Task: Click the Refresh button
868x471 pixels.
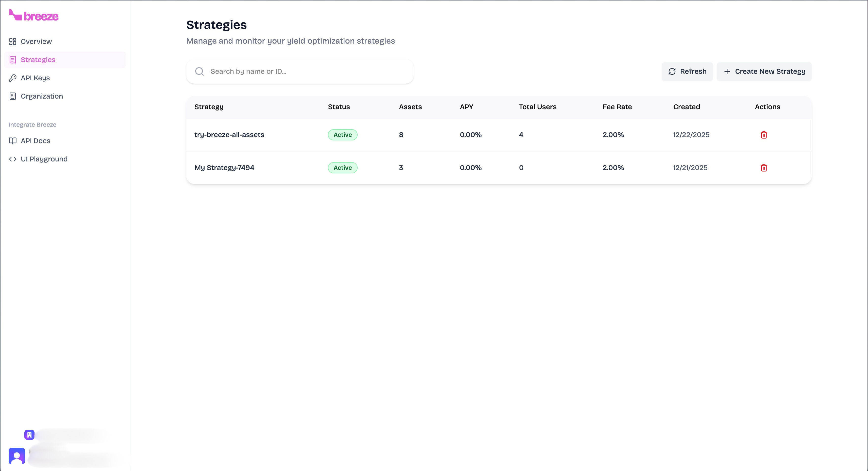Action: point(687,71)
